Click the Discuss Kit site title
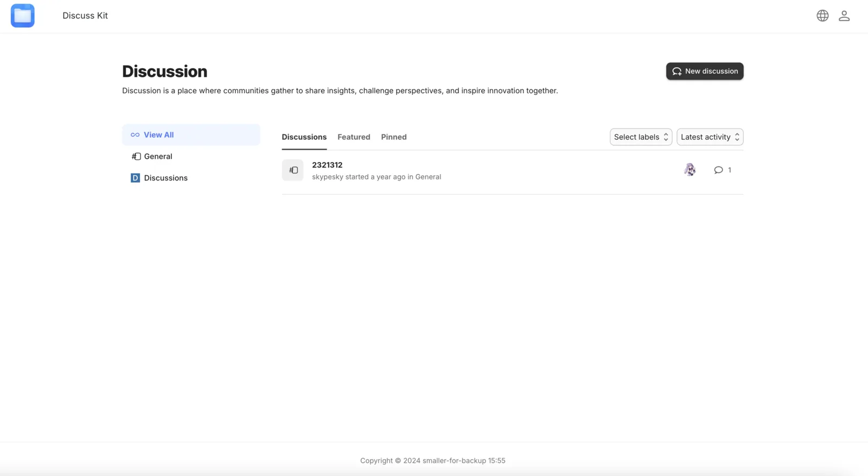Viewport: 868px width, 476px height. (x=85, y=16)
